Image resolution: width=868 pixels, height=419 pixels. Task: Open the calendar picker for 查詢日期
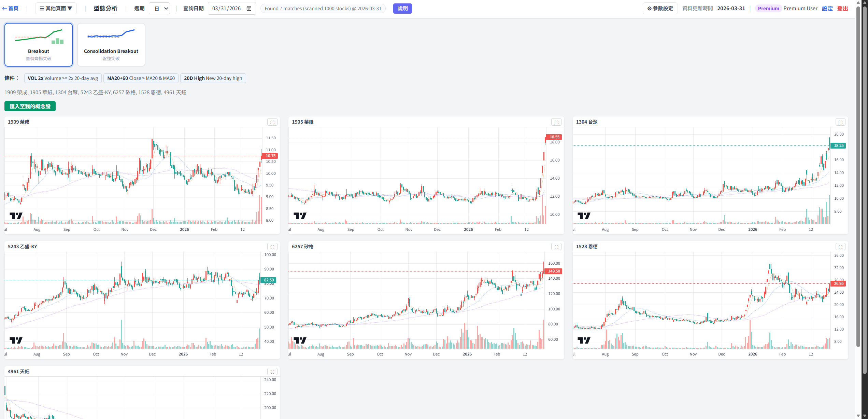coord(249,9)
